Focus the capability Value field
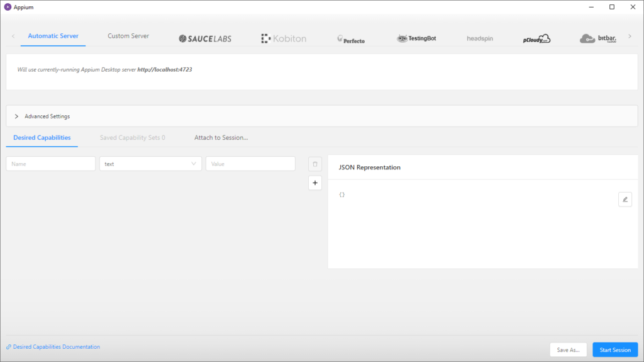The image size is (644, 362). coord(250,164)
